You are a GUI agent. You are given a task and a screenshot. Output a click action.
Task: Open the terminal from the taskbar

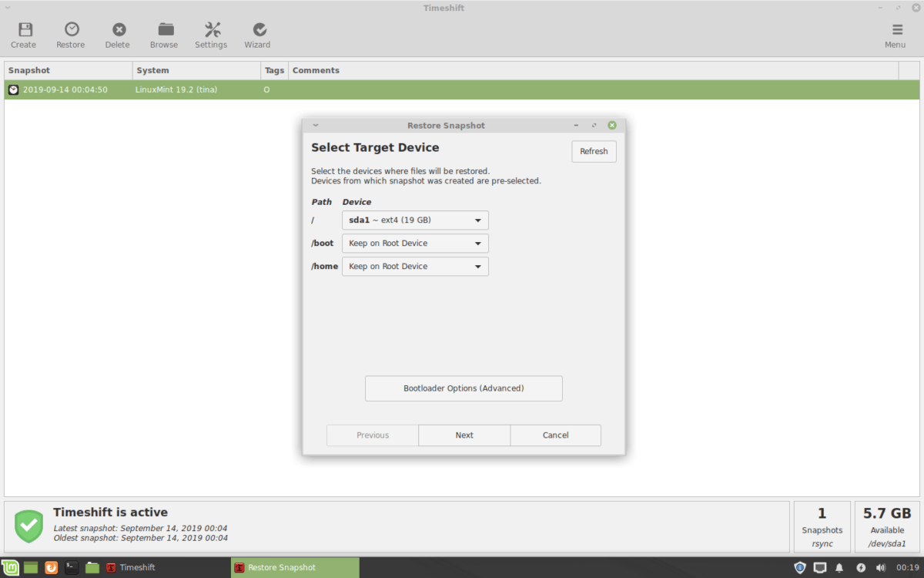pyautogui.click(x=72, y=567)
